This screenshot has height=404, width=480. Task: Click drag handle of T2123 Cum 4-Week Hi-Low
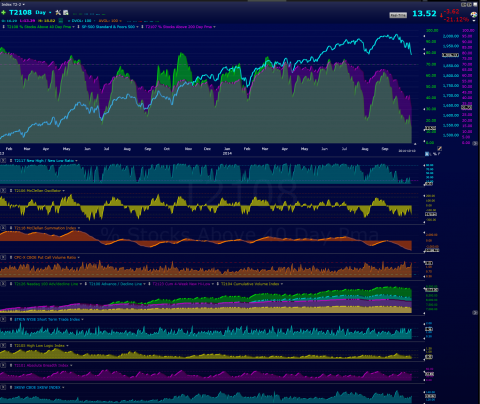point(149,284)
